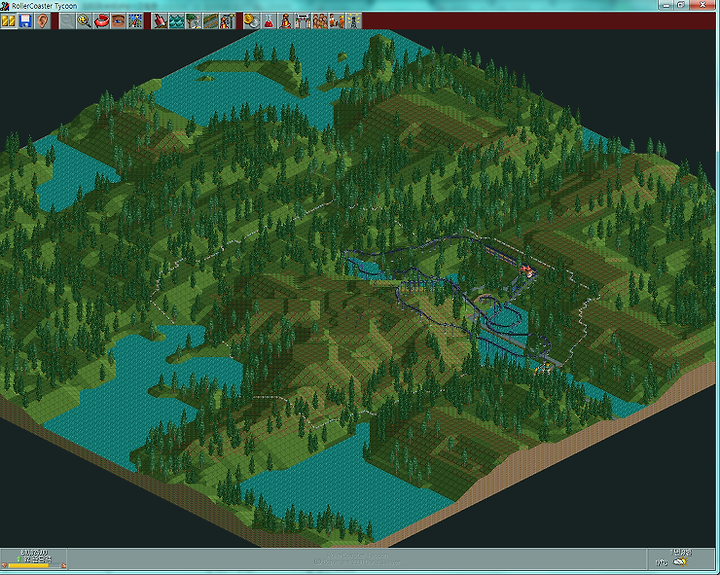The height and width of the screenshot is (575, 720).
Task: Pause the game with the pause button
Action: point(9,21)
